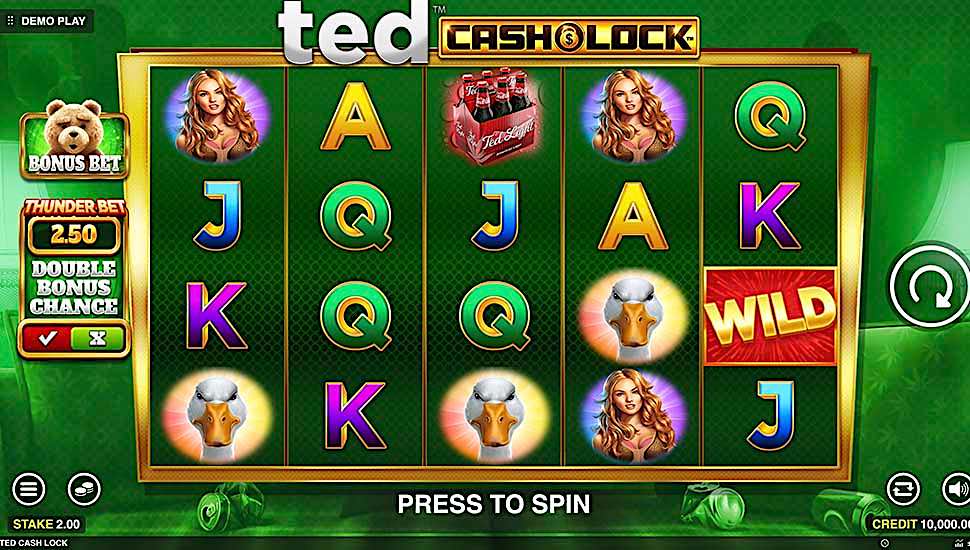Disable Double Bonus Chance with green X

point(98,338)
